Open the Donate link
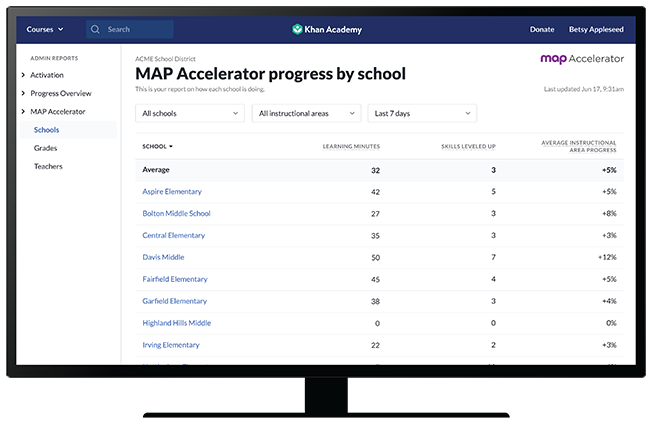Image resolution: width=650 pixels, height=423 pixels. coord(542,29)
